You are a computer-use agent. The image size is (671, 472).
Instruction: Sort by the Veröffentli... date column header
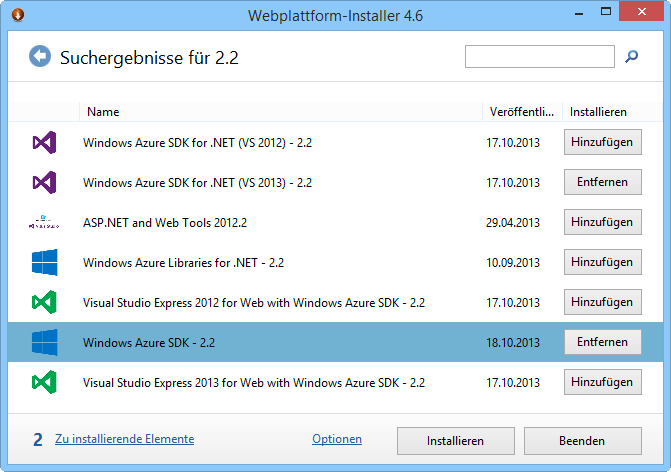click(521, 112)
